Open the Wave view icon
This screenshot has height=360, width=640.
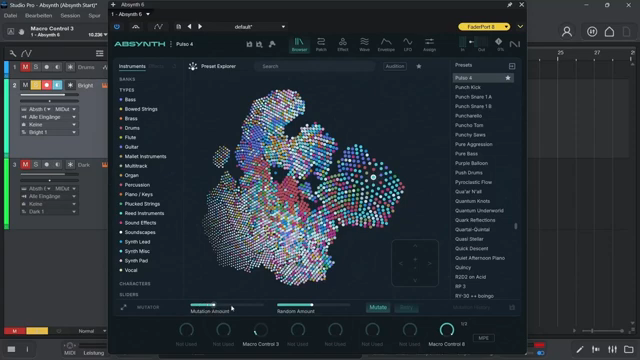tap(364, 44)
